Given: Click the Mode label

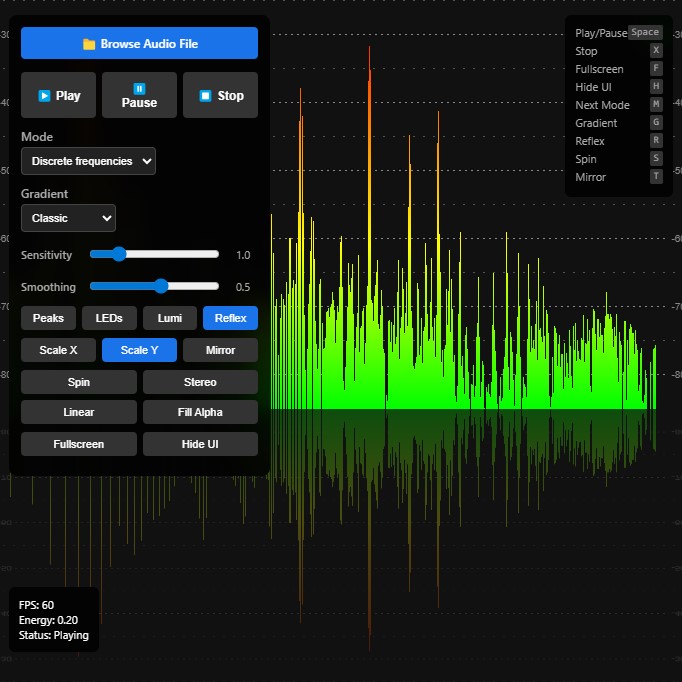Looking at the screenshot, I should coord(37,137).
